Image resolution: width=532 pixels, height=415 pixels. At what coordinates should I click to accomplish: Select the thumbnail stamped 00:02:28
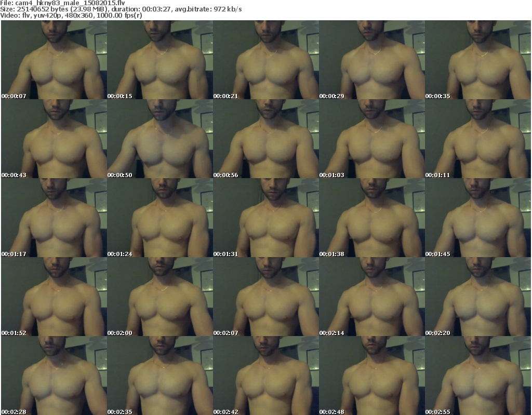[x=54, y=376]
